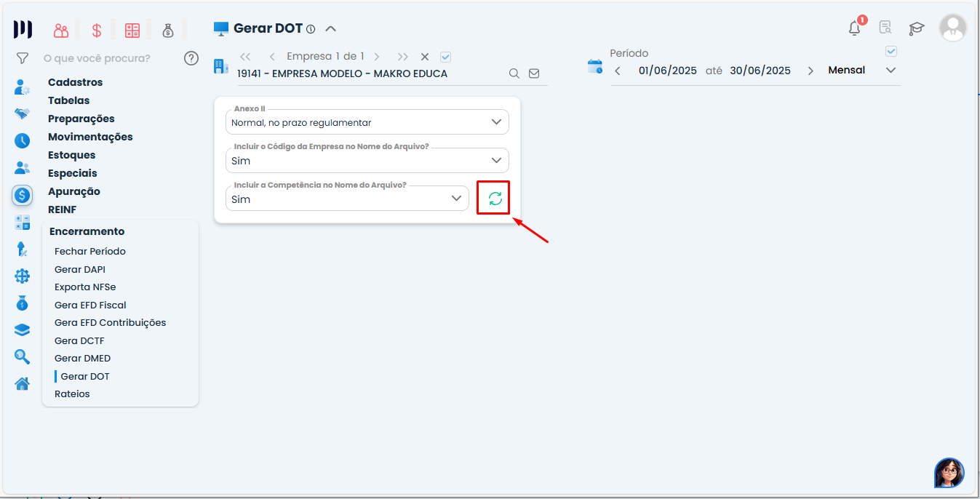
Task: Open the Movimentações menu
Action: [x=90, y=137]
